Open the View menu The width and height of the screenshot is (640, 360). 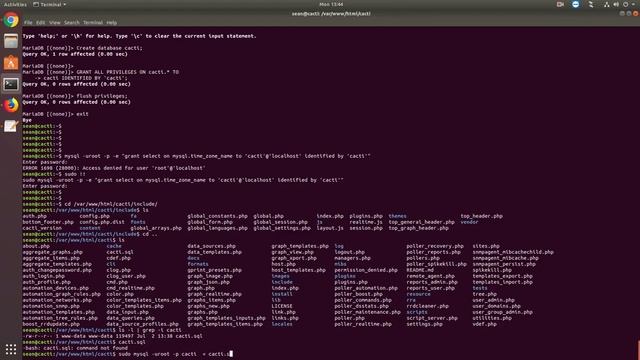pyautogui.click(x=54, y=23)
